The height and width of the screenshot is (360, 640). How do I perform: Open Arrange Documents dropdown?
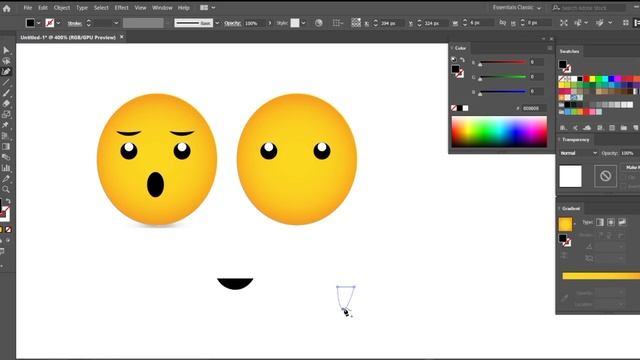click(207, 8)
